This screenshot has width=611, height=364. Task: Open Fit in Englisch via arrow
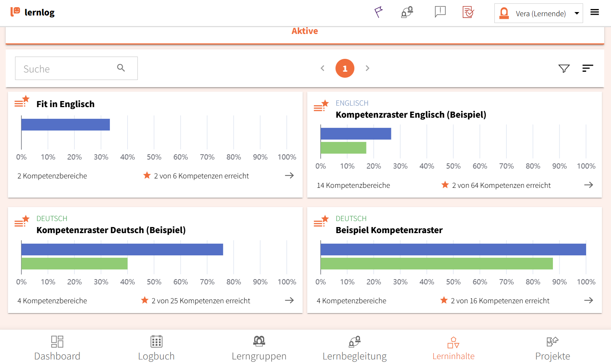(x=289, y=176)
